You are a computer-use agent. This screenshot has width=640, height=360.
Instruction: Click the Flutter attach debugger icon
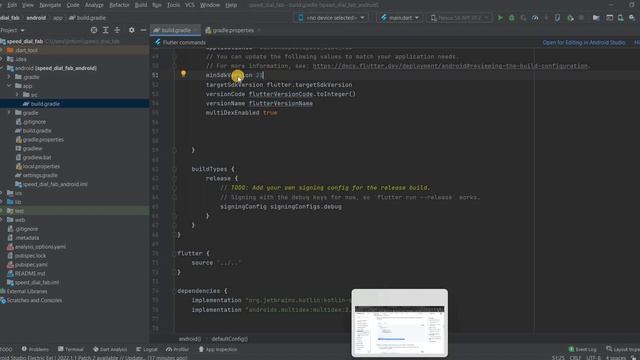coord(557,18)
